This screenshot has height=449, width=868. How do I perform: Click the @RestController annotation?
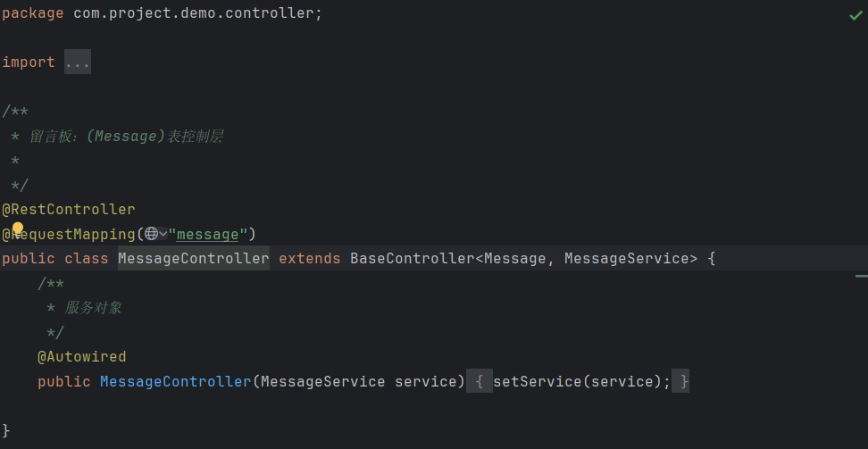69,210
